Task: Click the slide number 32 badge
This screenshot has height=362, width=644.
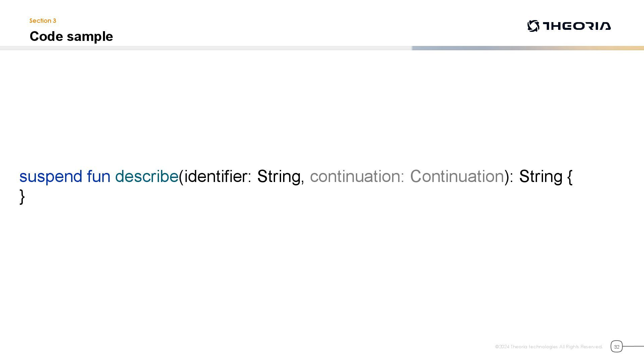Action: tap(616, 347)
